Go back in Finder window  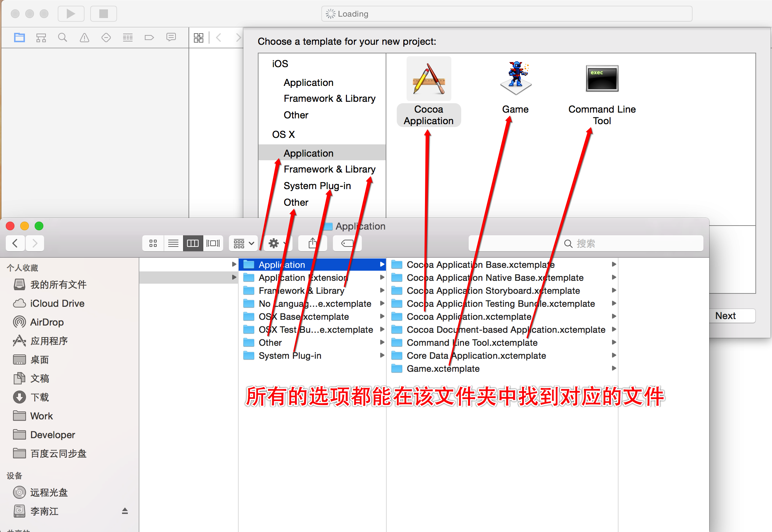coord(15,243)
